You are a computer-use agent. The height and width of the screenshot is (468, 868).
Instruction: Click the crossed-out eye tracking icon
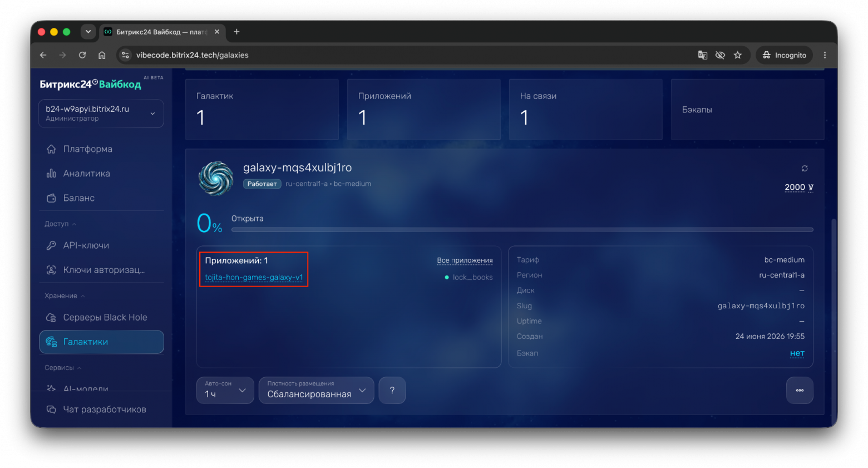720,55
